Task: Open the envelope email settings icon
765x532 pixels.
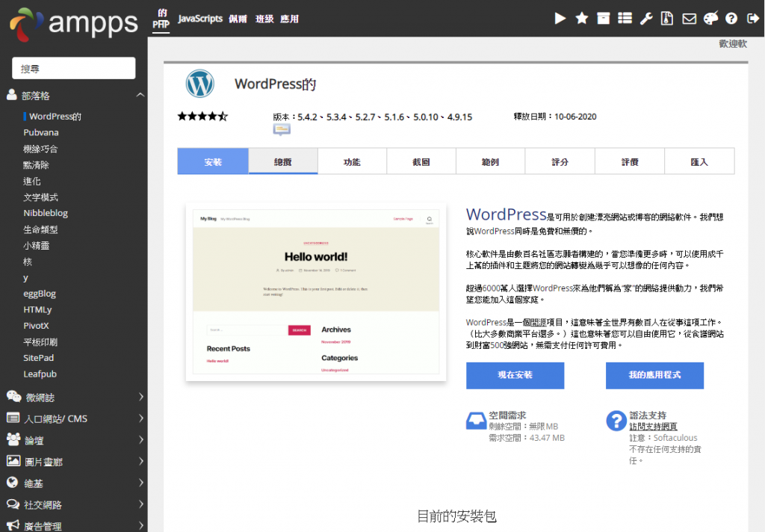Action: click(x=689, y=19)
